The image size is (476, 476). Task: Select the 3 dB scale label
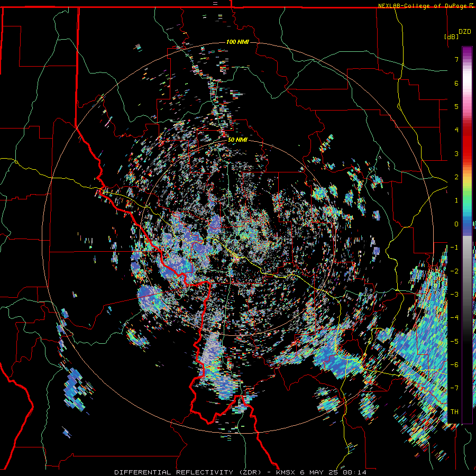456,153
